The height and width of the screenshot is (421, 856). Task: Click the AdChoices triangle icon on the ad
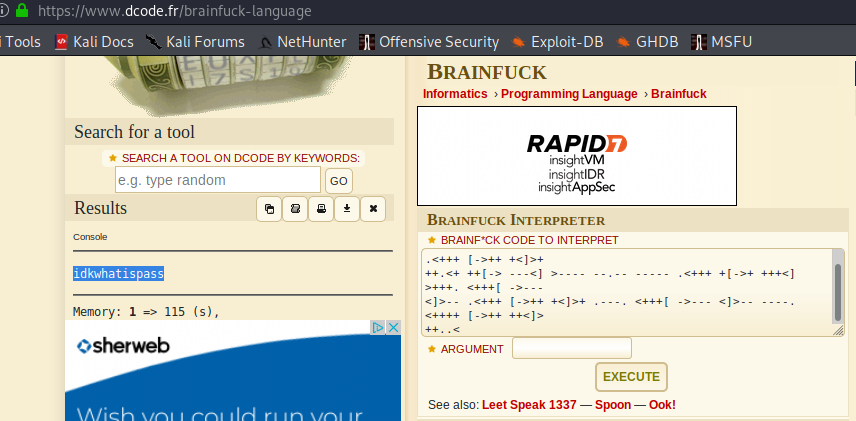coord(379,328)
